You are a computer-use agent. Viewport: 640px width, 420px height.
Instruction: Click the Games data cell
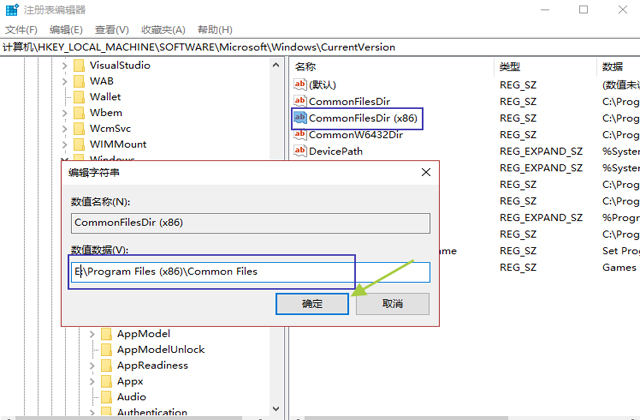[x=619, y=267]
